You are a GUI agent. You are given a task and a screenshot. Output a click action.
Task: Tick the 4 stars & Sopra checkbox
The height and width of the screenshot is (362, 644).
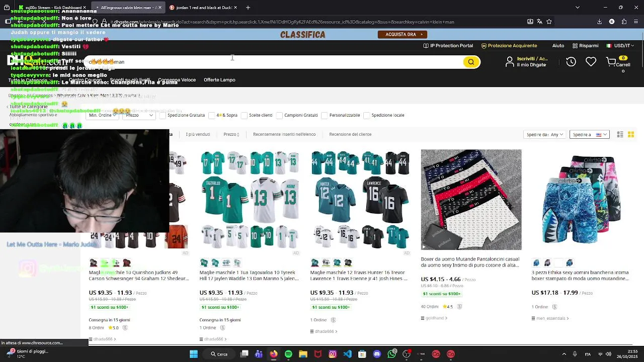[x=212, y=115]
